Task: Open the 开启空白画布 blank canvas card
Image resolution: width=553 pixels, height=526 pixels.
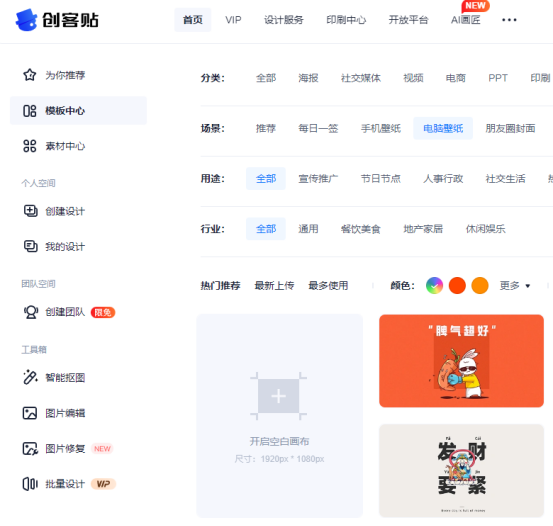Action: point(280,416)
